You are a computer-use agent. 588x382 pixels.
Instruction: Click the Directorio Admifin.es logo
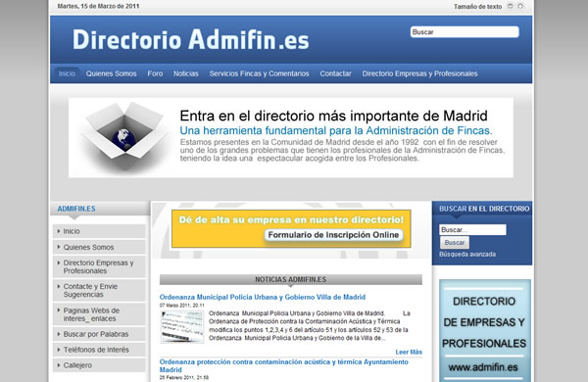(190, 39)
